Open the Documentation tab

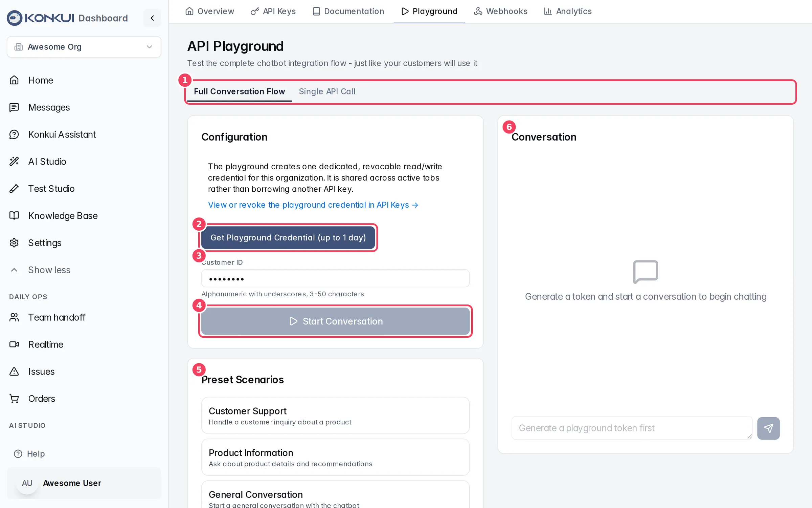348,11
